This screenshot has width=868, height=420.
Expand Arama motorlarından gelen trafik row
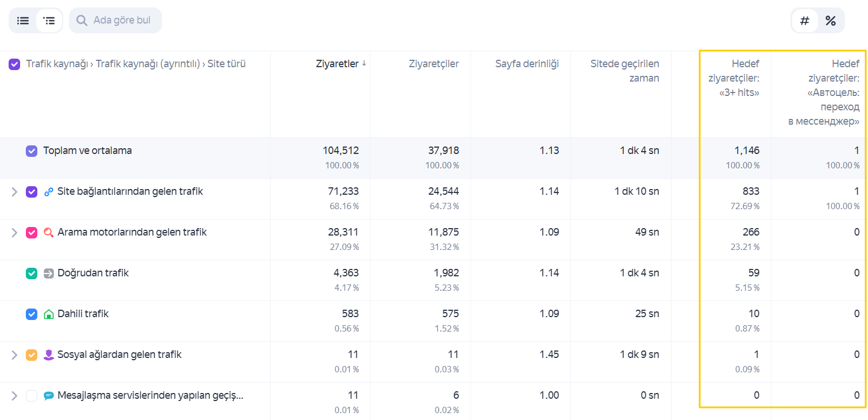point(15,233)
